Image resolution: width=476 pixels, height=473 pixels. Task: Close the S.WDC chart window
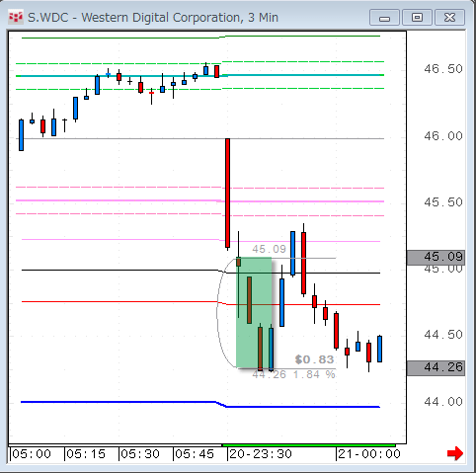coord(449,18)
